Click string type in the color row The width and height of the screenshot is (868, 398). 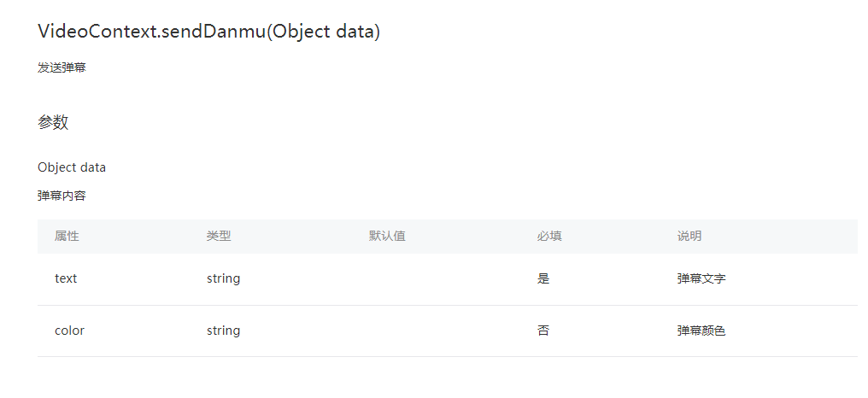coord(223,331)
